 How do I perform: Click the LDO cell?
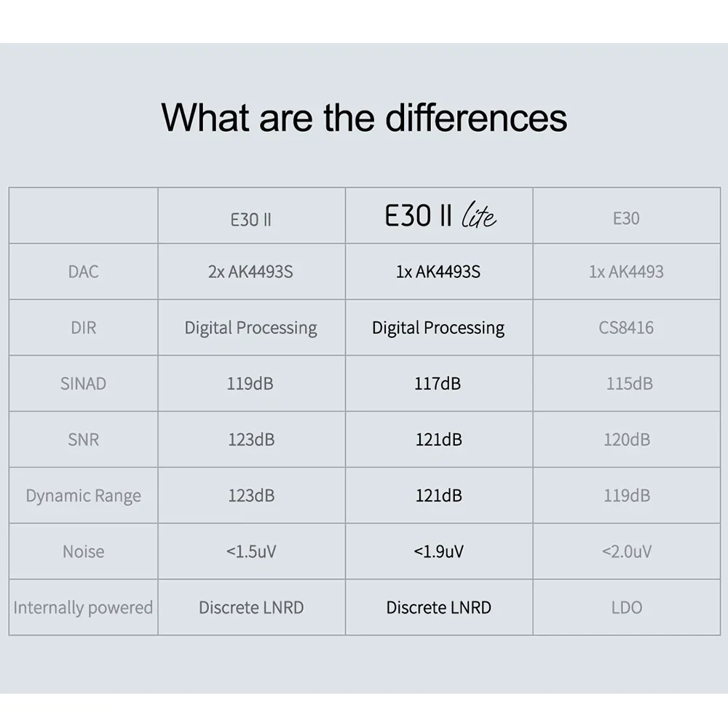626,608
